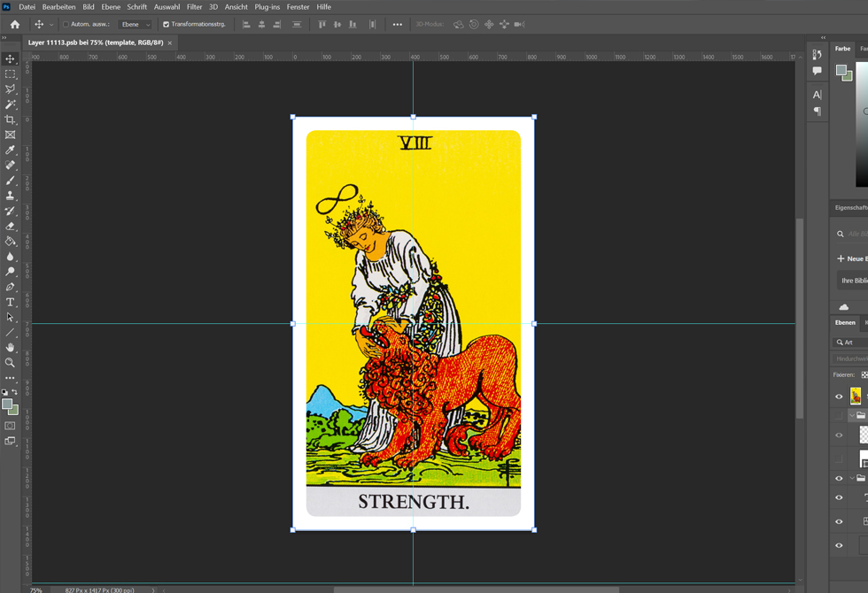The image size is (868, 593).
Task: Open the Fenster menu
Action: pos(298,7)
